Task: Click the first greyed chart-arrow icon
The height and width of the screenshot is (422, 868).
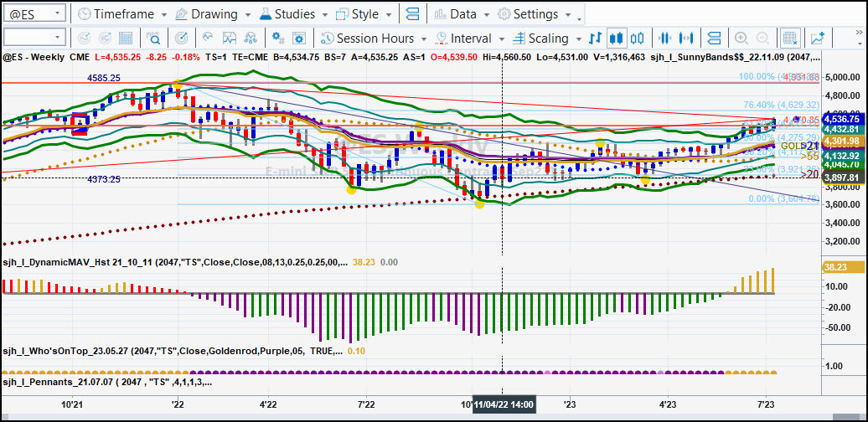Action: click(x=84, y=39)
